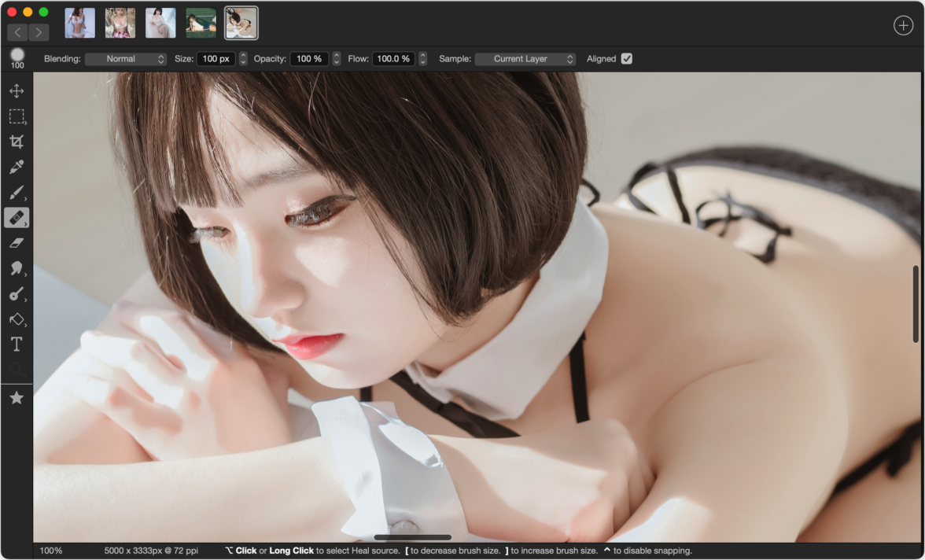Click the Blending label

point(62,58)
